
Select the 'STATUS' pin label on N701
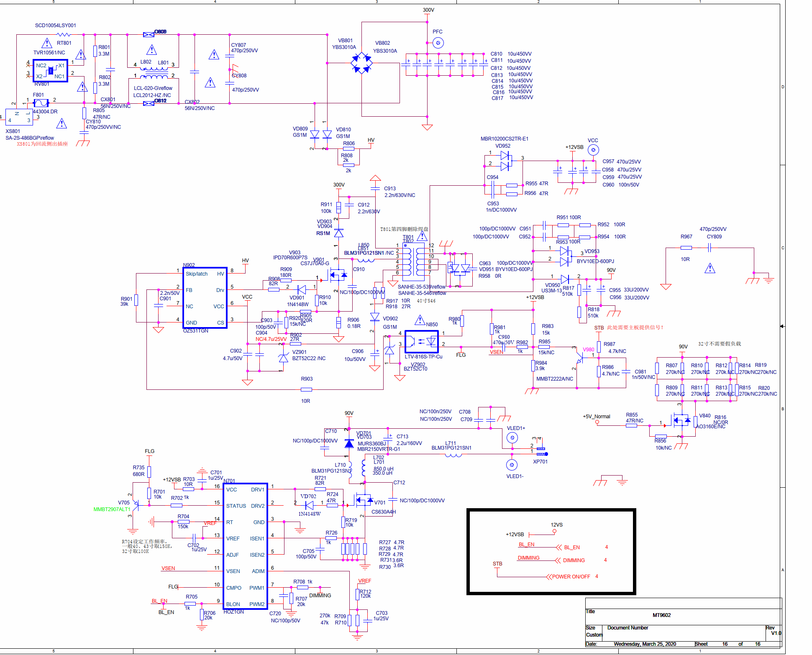pyautogui.click(x=236, y=506)
